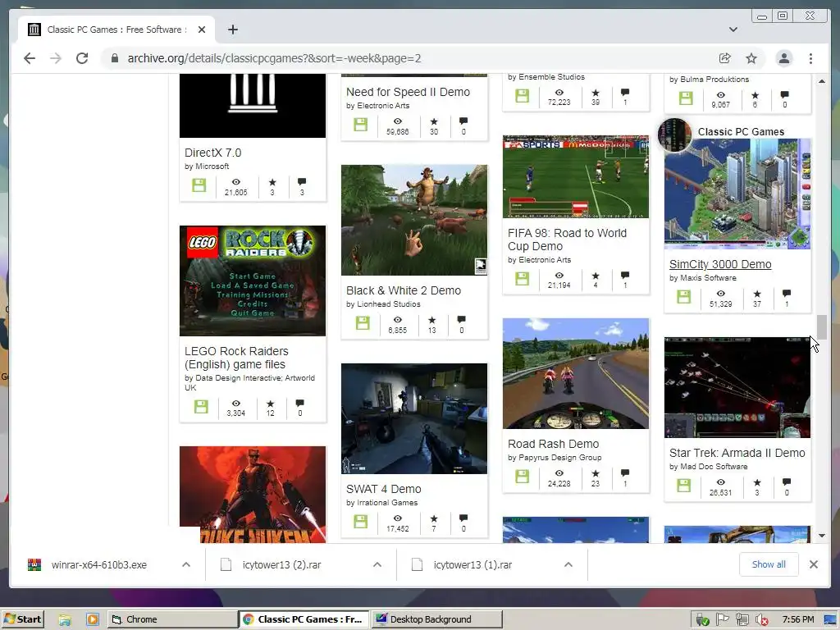This screenshot has height=630, width=840.
Task: Open Star Trek: Armada II Demo title
Action: (x=737, y=453)
